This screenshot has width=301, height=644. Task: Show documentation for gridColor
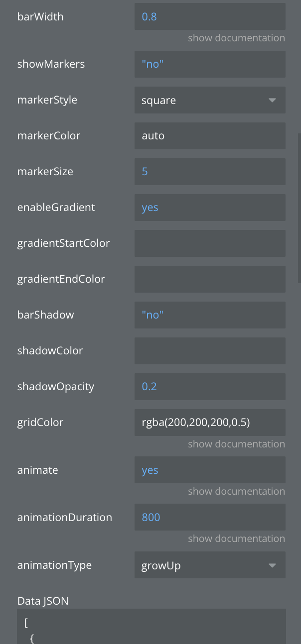(x=236, y=444)
